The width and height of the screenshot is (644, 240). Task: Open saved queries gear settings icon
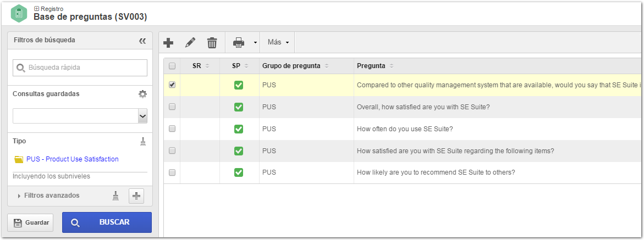pos(142,94)
